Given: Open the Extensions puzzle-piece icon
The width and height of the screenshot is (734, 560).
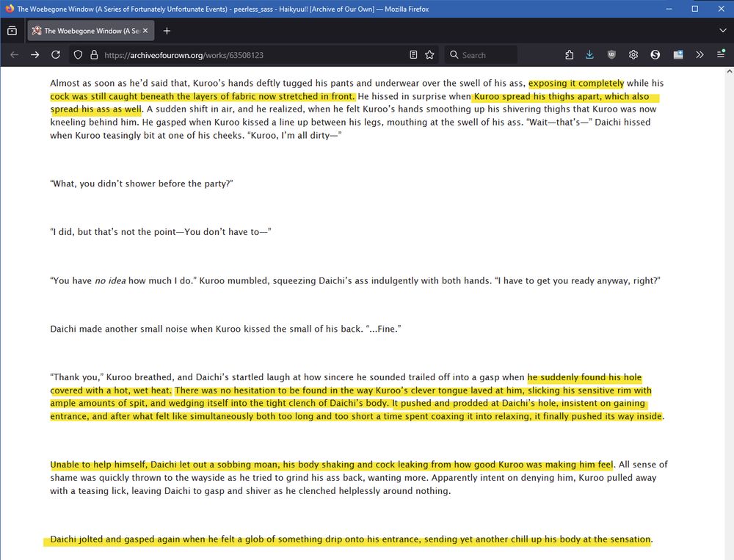Looking at the screenshot, I should point(569,54).
